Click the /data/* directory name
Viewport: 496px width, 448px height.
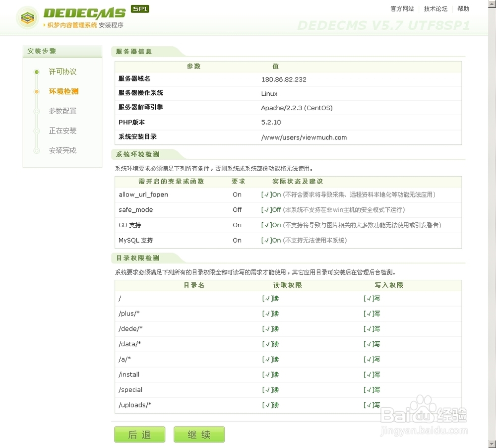(129, 344)
